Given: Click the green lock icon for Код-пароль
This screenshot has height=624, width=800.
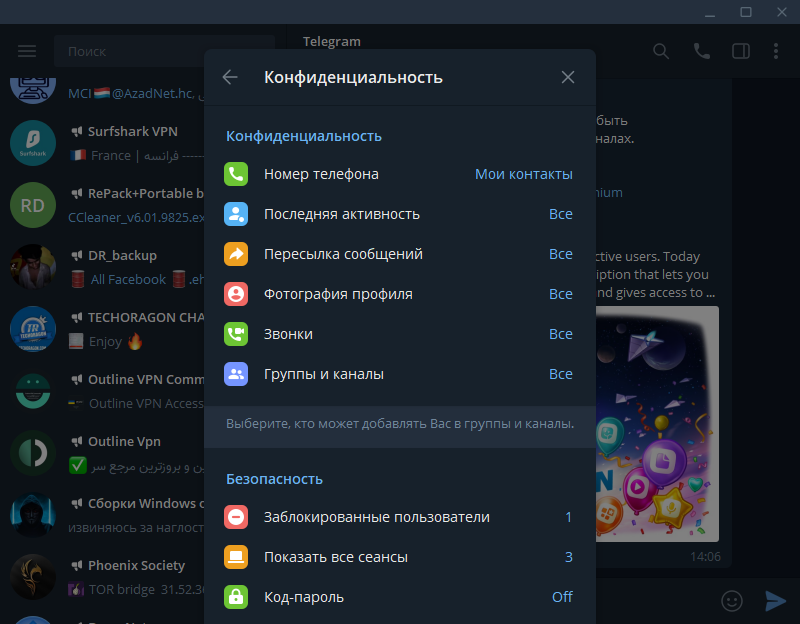Looking at the screenshot, I should tap(236, 597).
